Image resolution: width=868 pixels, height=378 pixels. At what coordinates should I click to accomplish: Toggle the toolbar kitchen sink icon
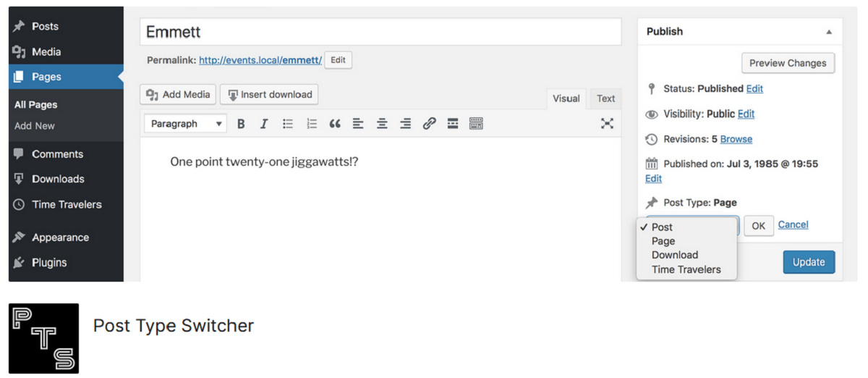476,124
